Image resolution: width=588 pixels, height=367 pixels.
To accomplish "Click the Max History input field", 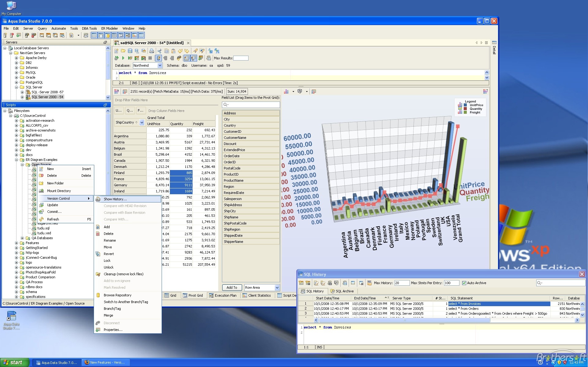I will [402, 283].
